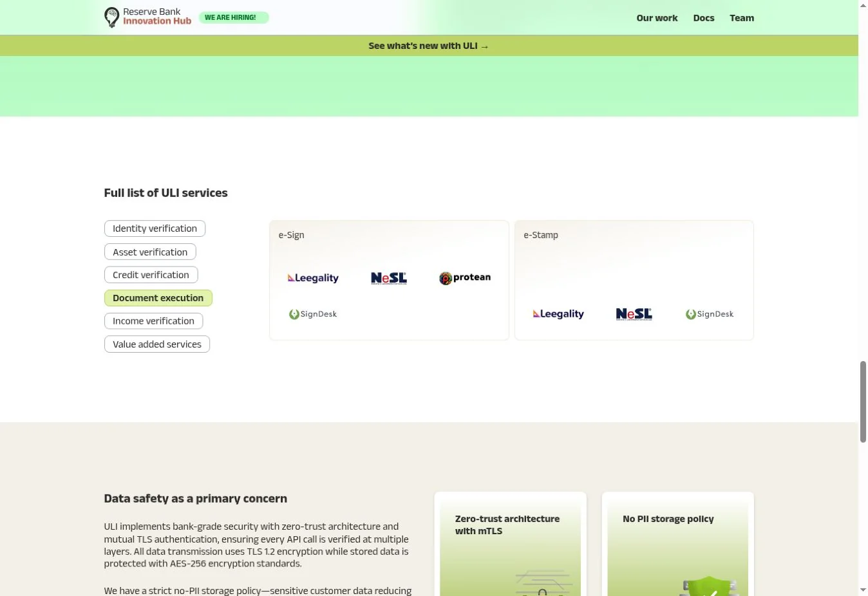Open the WE ARE HIRING! badge
The image size is (868, 596).
233,17
